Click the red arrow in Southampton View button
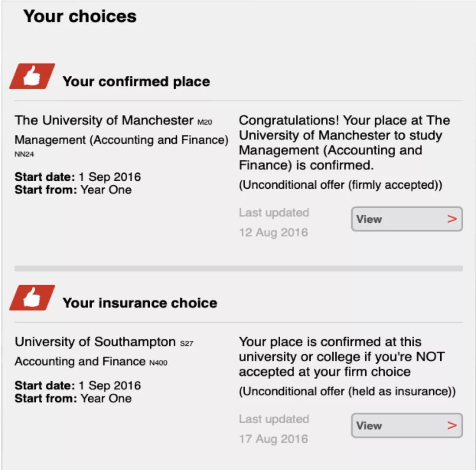The width and height of the screenshot is (476, 470). (x=452, y=425)
